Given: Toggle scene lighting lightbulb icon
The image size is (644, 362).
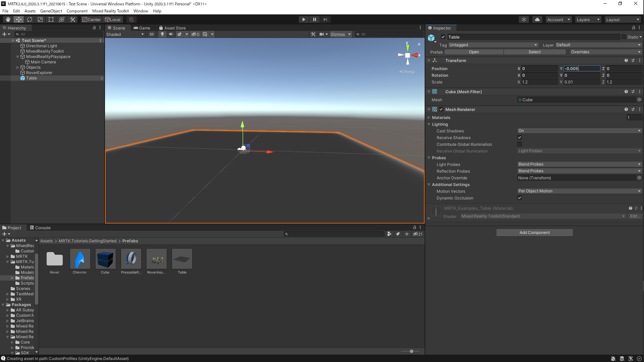Looking at the screenshot, I should 162,34.
